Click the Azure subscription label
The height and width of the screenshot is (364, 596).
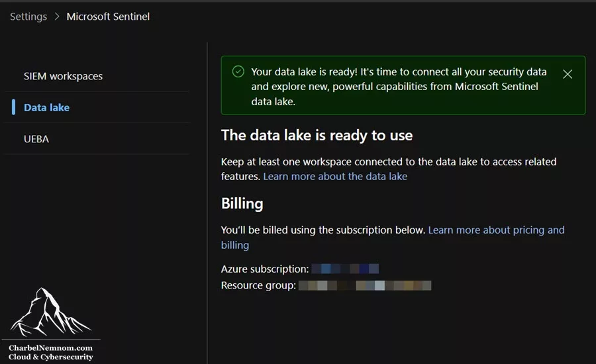[265, 269]
